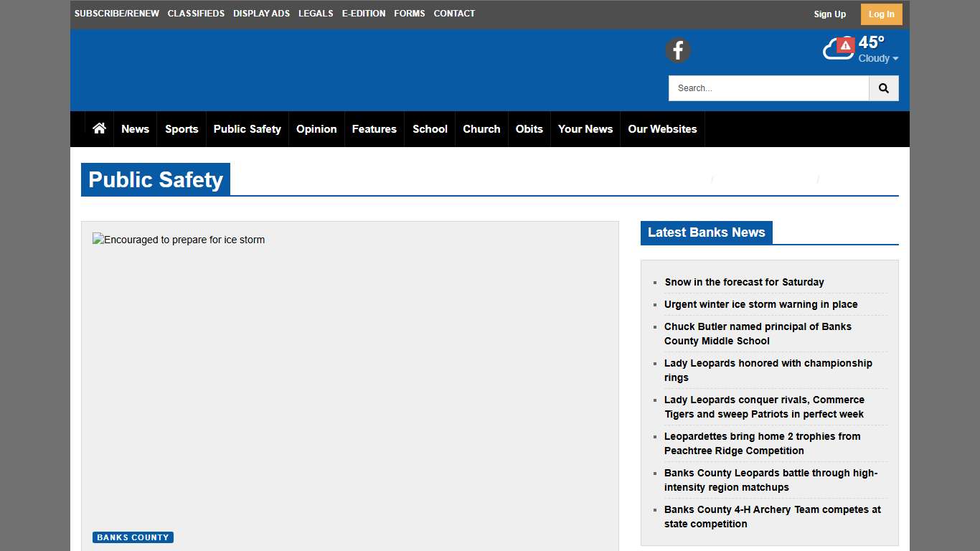980x551 pixels.
Task: Open the E-Edition link in top bar
Action: coord(364,14)
